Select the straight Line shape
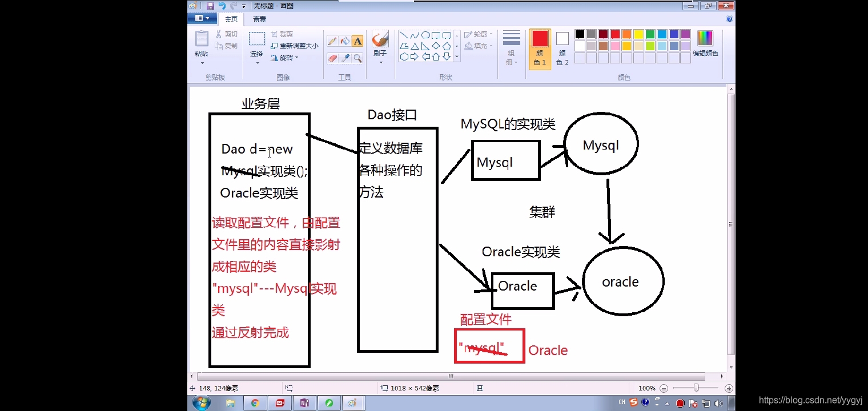This screenshot has height=411, width=868. [x=404, y=35]
